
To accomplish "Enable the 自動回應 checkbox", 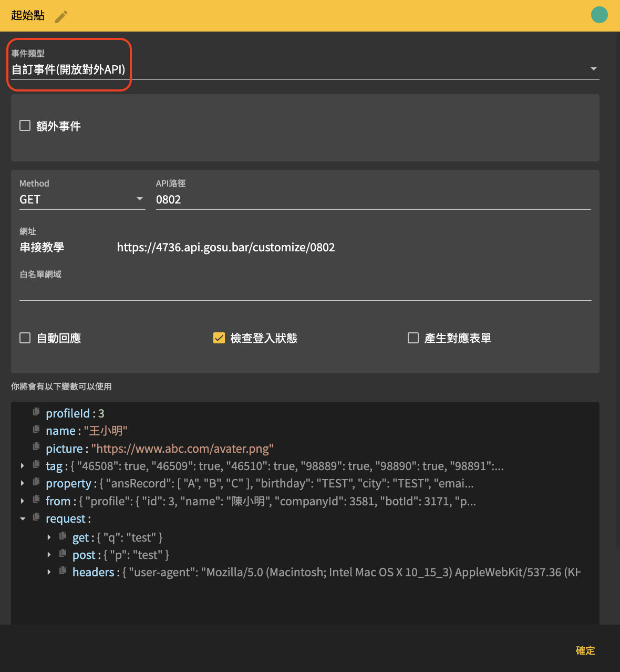I will [25, 338].
